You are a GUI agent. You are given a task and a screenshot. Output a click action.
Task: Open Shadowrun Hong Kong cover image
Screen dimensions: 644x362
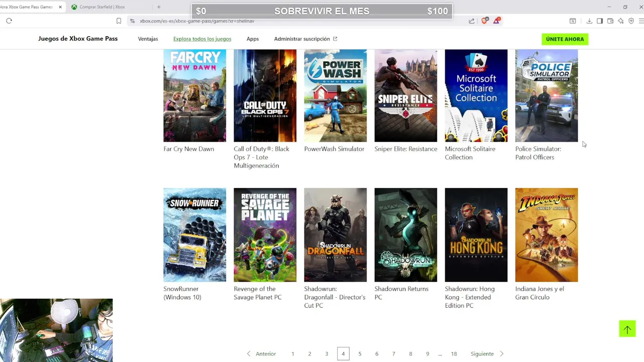(476, 235)
